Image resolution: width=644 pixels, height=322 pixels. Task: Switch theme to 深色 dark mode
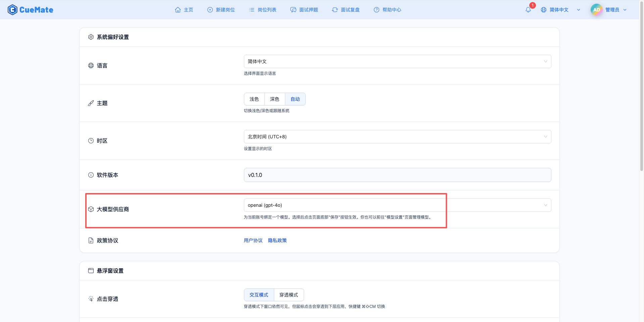pos(274,99)
